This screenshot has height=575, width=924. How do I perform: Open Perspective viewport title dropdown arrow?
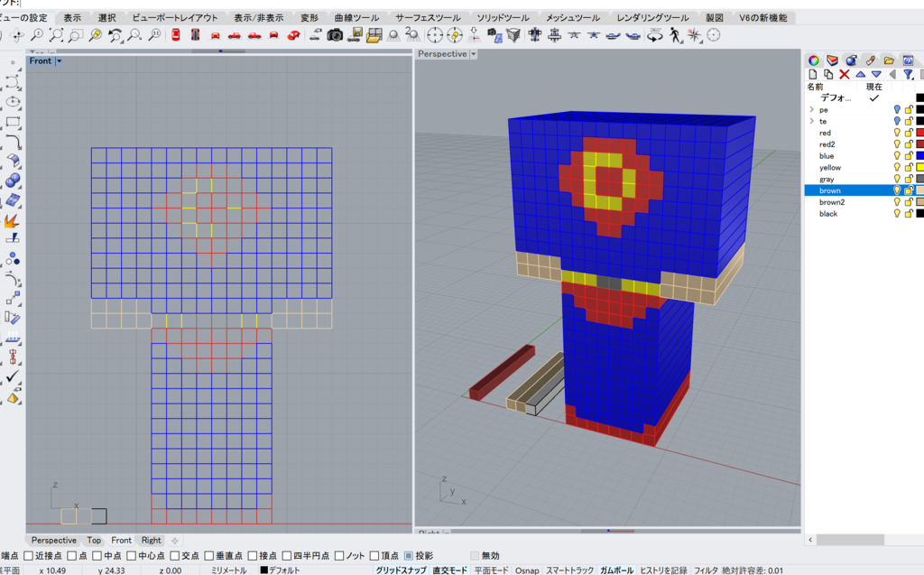click(x=473, y=54)
